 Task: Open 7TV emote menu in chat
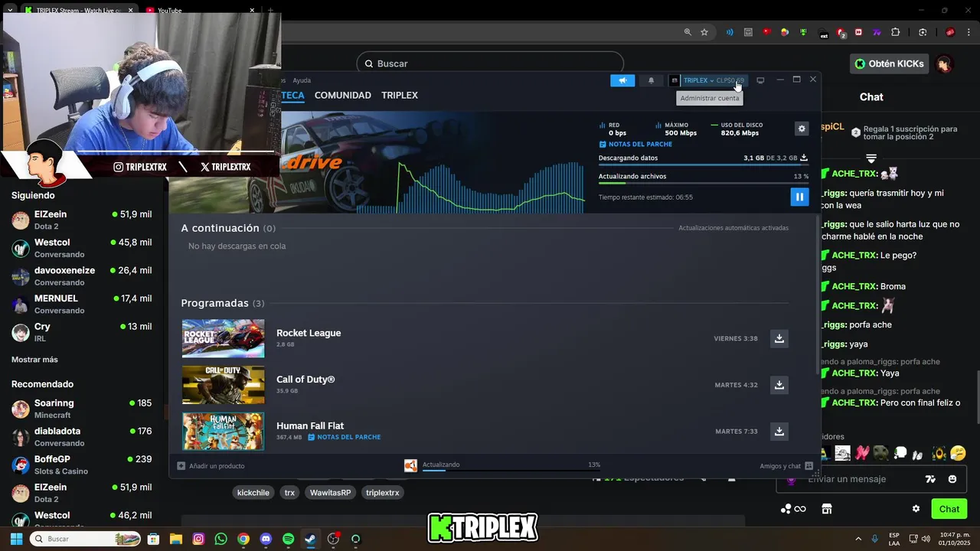point(930,479)
